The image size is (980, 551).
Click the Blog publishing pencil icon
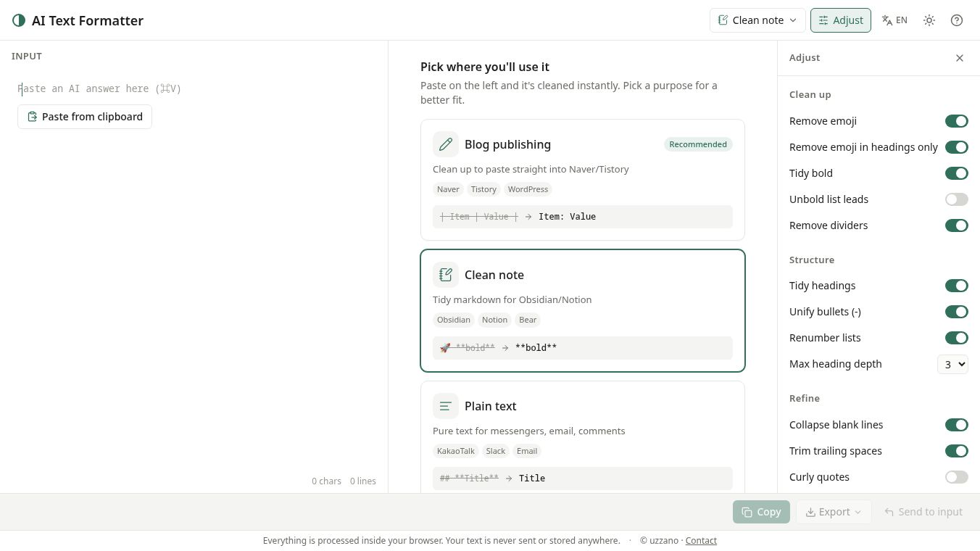tap(446, 144)
